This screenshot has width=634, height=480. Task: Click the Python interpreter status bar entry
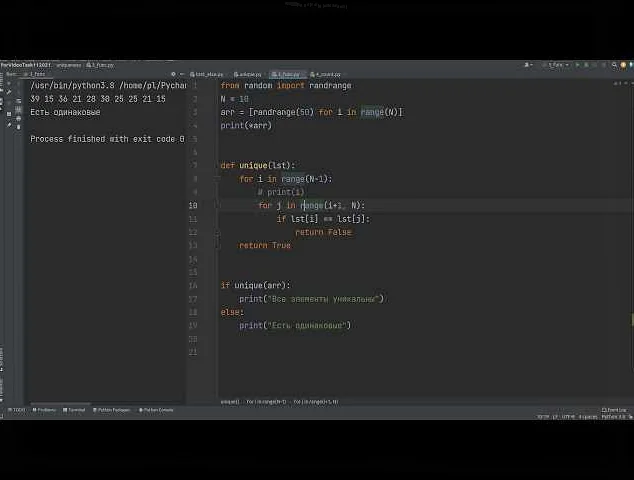coord(613,417)
